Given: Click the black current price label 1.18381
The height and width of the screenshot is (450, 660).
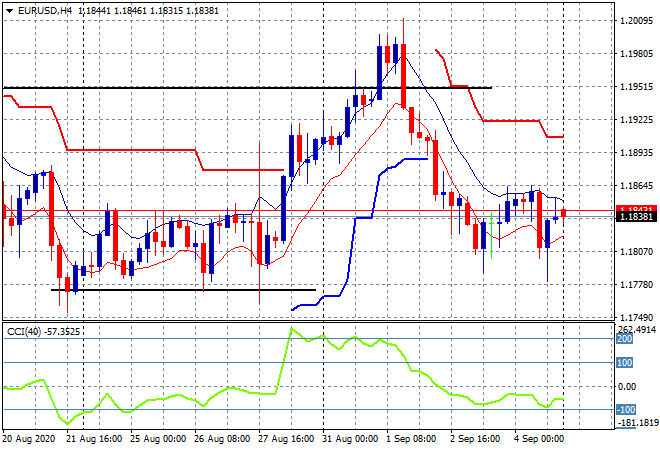Looking at the screenshot, I should 636,217.
